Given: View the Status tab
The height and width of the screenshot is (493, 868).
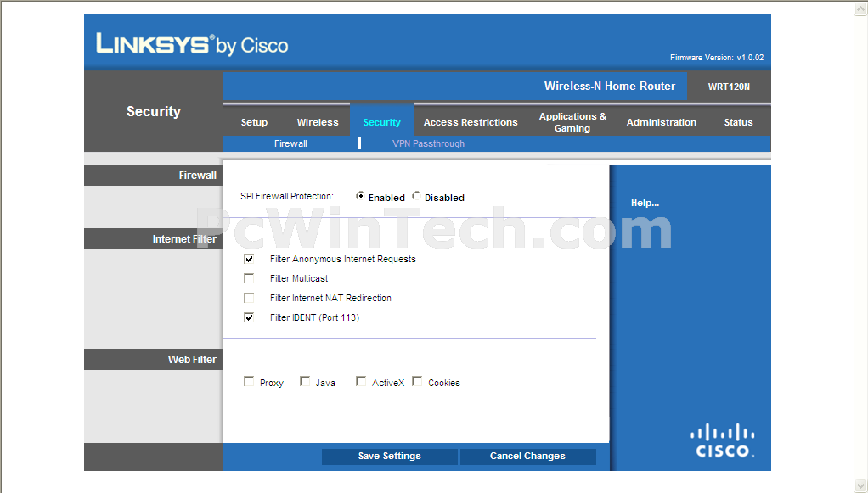Looking at the screenshot, I should (738, 122).
